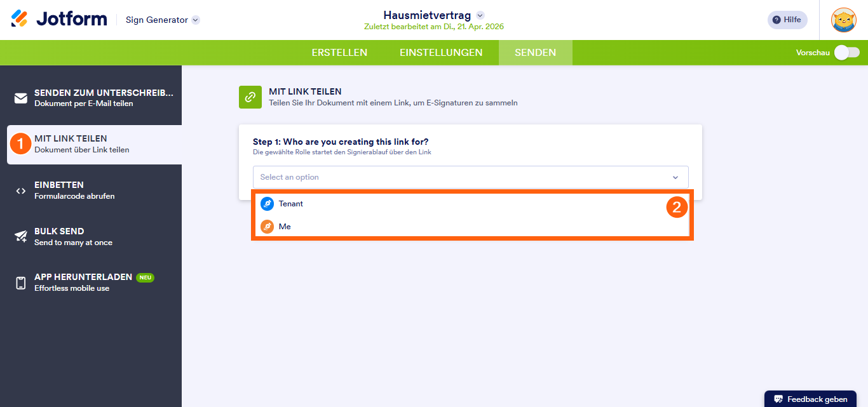Click the Jotform logo icon
Viewport: 868px width, 407px height.
(20, 19)
